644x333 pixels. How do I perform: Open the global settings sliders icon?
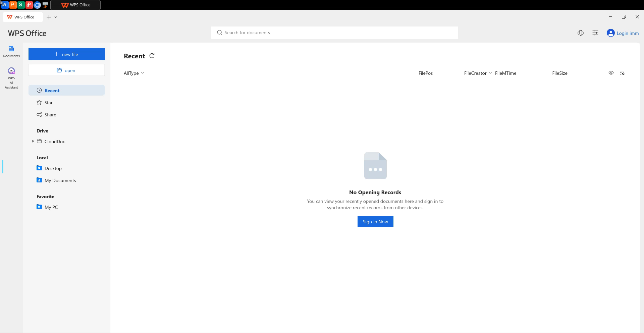[595, 33]
